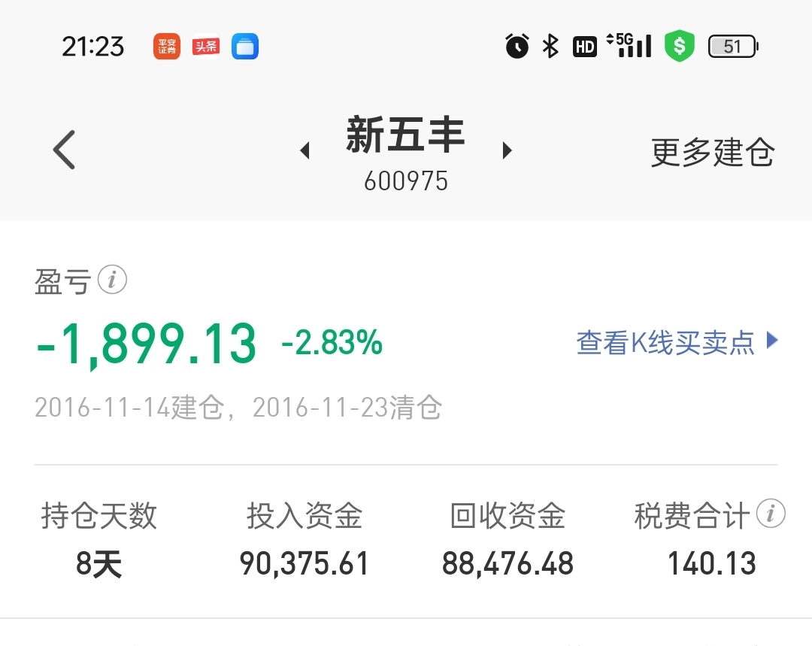This screenshot has height=646, width=812.
Task: Tap the info icon beside 税费合计
Action: click(x=771, y=514)
